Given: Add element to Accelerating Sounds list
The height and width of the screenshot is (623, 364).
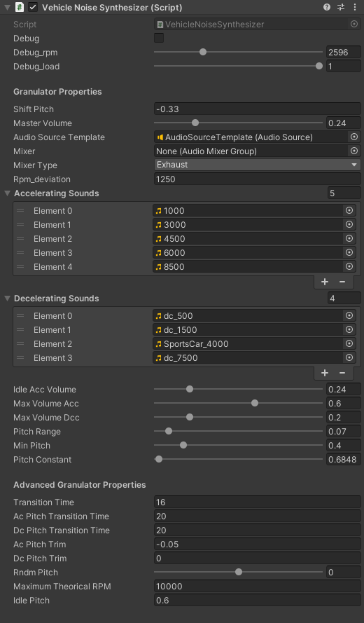Looking at the screenshot, I should tap(325, 282).
